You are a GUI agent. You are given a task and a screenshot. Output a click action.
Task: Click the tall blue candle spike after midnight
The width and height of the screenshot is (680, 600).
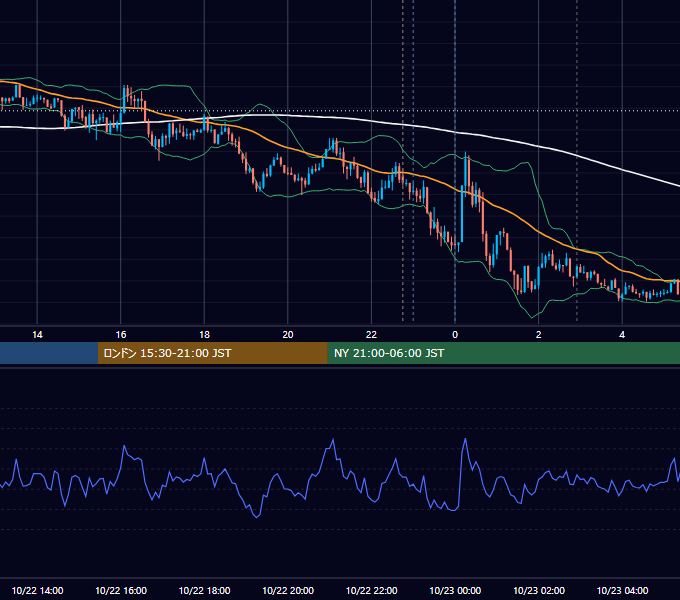462,212
